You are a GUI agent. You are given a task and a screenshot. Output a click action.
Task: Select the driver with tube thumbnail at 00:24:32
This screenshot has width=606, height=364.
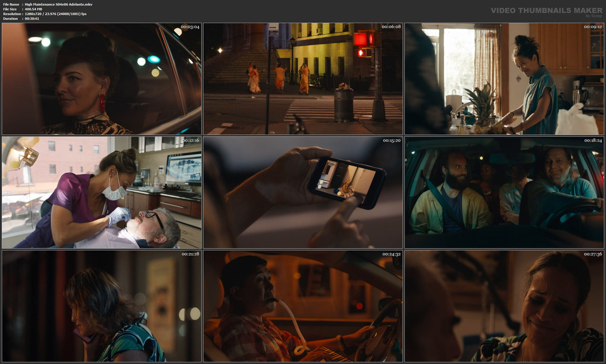pyautogui.click(x=303, y=305)
